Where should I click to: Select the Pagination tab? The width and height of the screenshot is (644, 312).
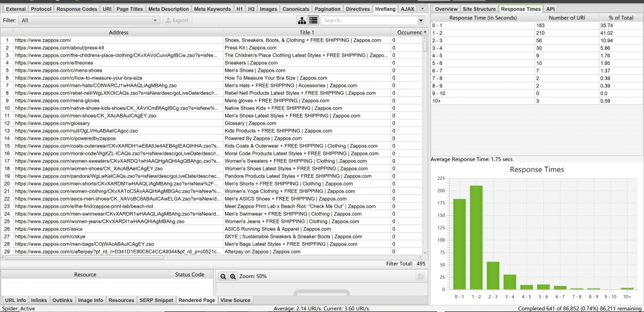327,9
